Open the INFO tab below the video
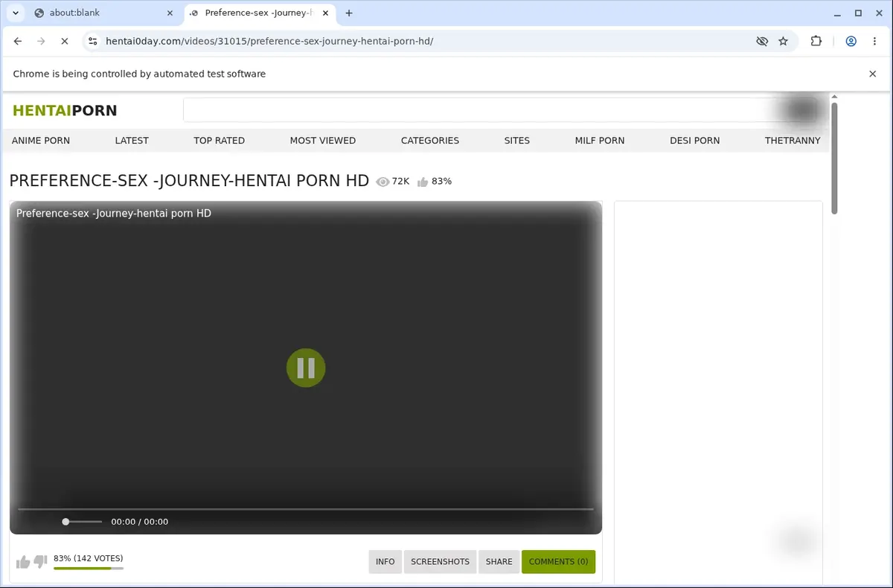Image resolution: width=893 pixels, height=588 pixels. pyautogui.click(x=385, y=562)
